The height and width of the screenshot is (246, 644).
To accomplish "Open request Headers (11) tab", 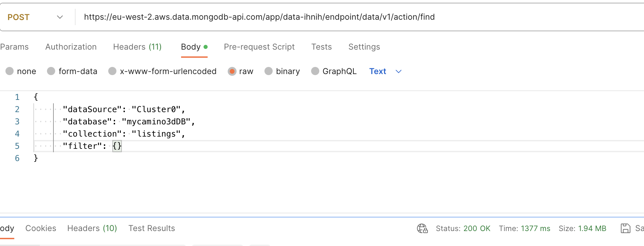I will tap(137, 47).
